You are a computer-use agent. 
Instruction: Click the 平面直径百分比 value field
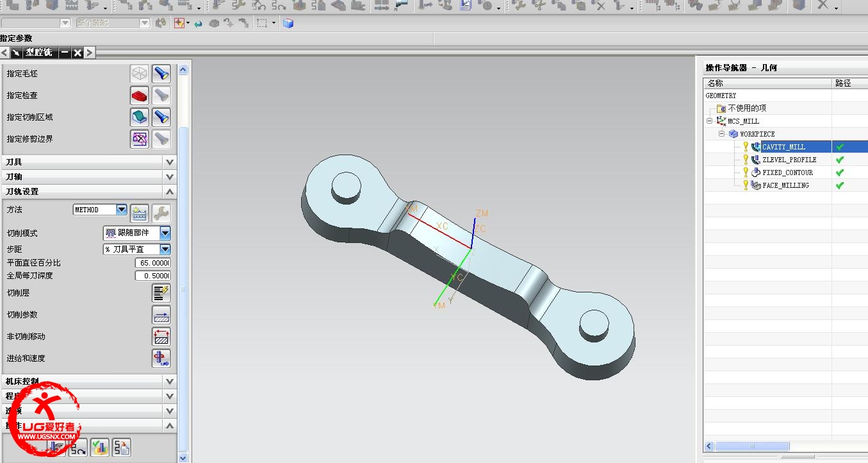pos(153,263)
